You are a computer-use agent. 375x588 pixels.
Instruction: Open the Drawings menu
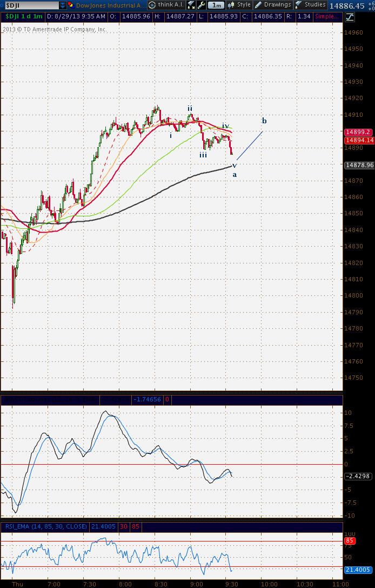click(x=273, y=5)
